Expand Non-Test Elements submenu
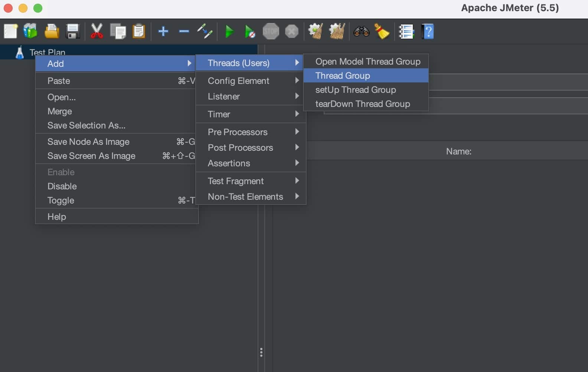This screenshot has width=588, height=372. (251, 196)
